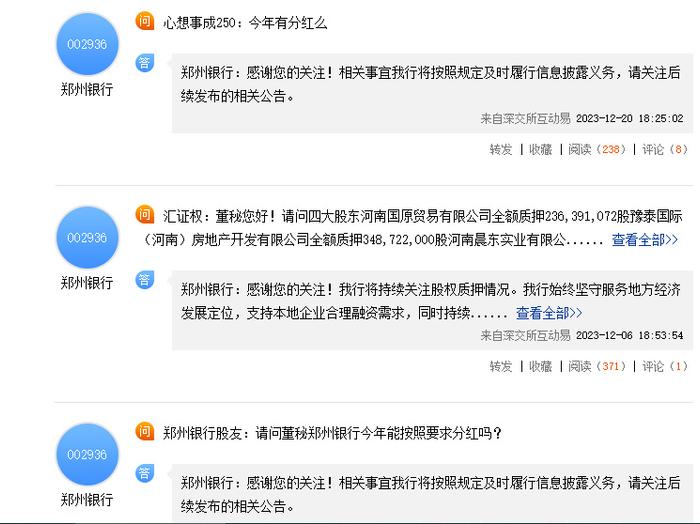Click the blue 答 icon beside the bottom reply
The height and width of the screenshot is (524, 700).
pyautogui.click(x=145, y=473)
